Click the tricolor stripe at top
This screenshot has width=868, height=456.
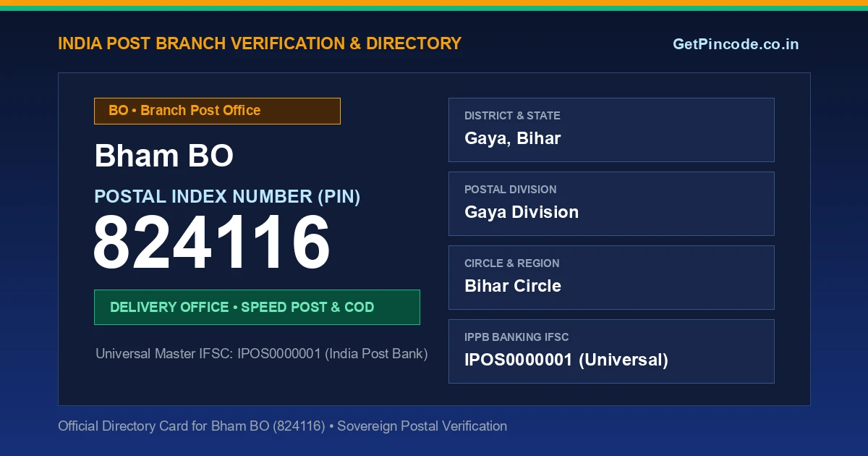[x=434, y=5]
